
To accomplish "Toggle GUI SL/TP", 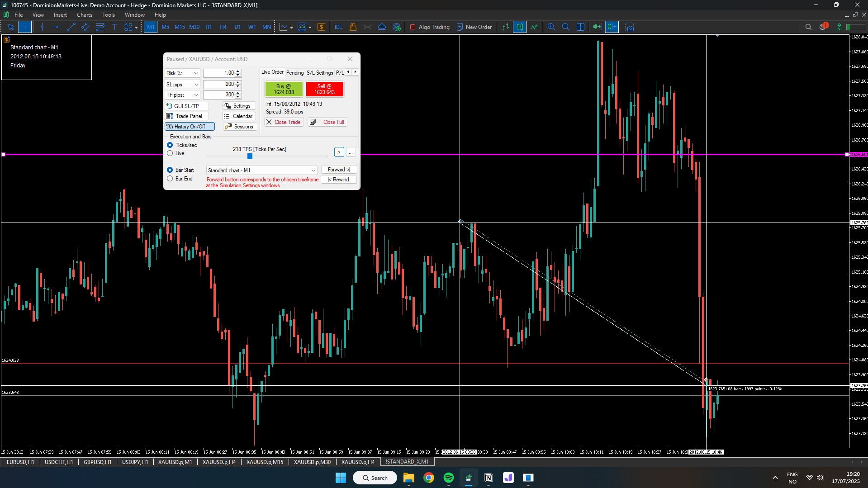I will (x=187, y=106).
